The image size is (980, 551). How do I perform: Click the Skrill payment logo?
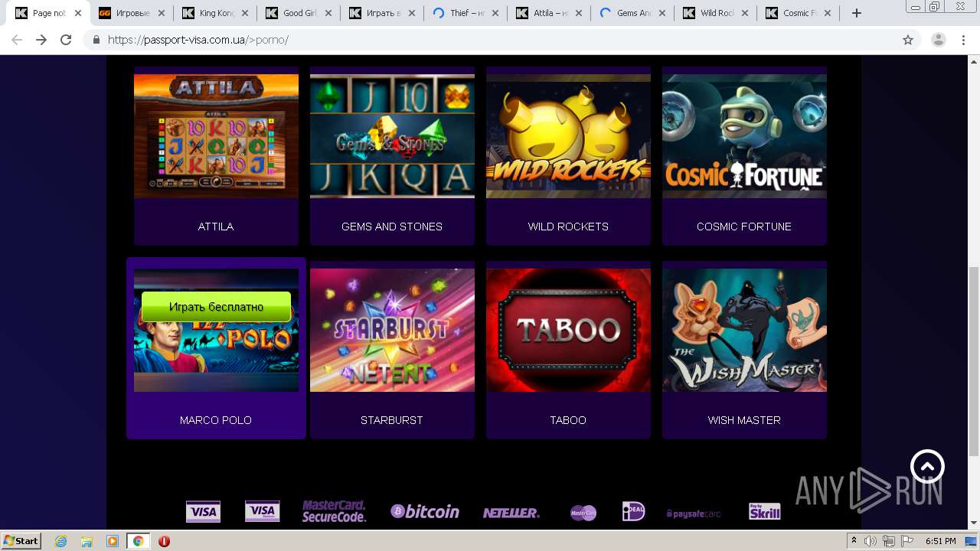pos(764,512)
